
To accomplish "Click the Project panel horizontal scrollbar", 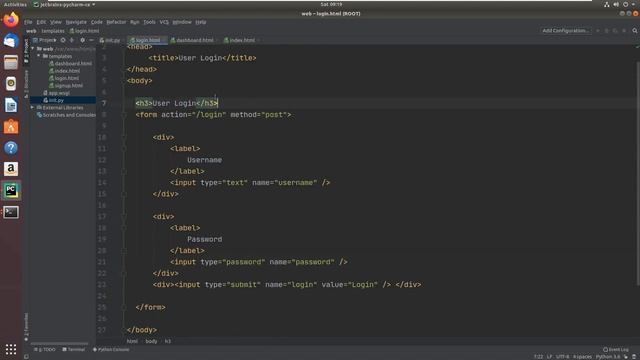I will point(59,343).
